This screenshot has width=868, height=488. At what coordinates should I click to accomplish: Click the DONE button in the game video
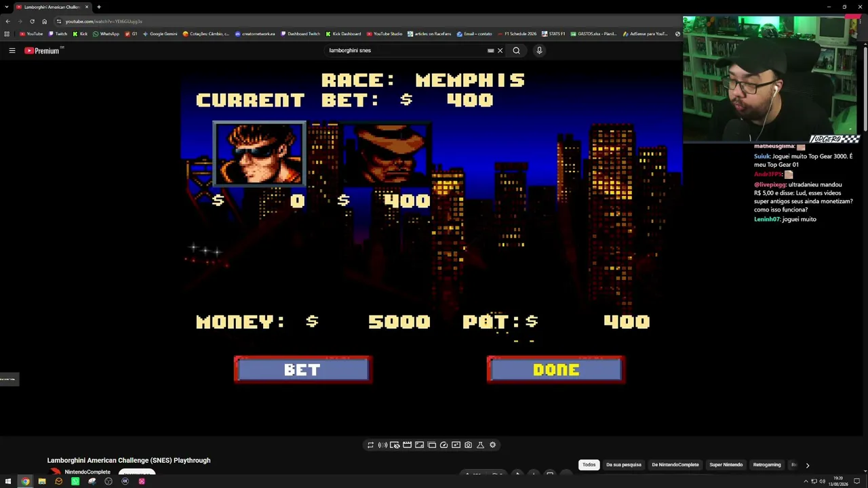tap(556, 369)
